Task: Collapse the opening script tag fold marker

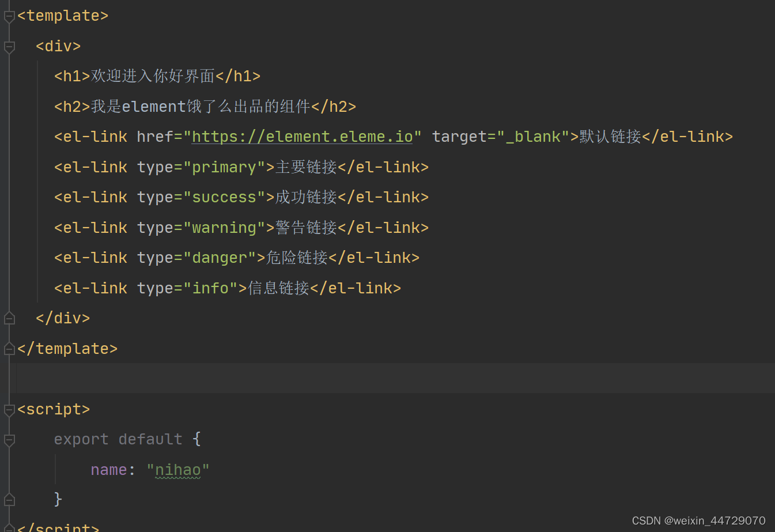Action: [x=9, y=410]
